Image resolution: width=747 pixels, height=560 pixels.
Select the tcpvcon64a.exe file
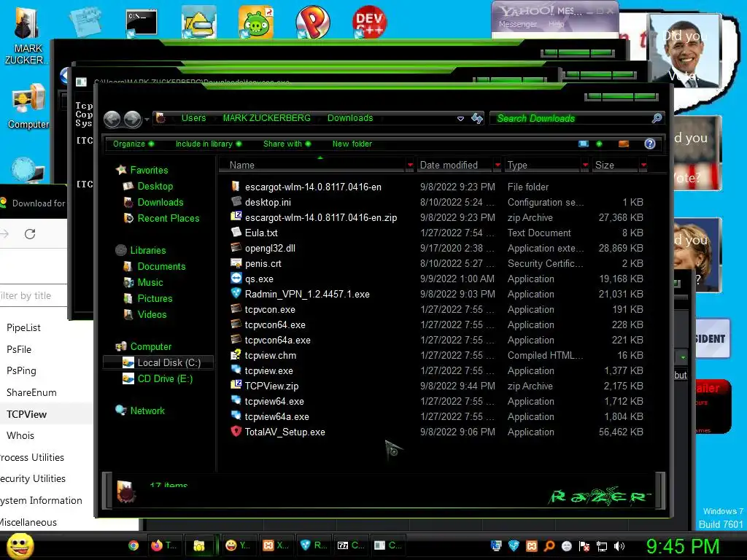tap(278, 341)
